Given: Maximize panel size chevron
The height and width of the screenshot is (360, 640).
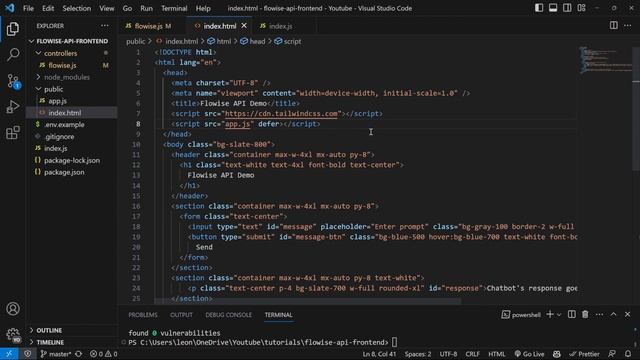Looking at the screenshot, I should point(613,314).
